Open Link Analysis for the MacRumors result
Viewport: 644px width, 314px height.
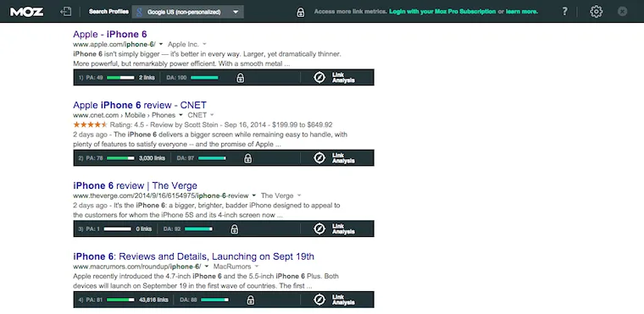click(343, 300)
